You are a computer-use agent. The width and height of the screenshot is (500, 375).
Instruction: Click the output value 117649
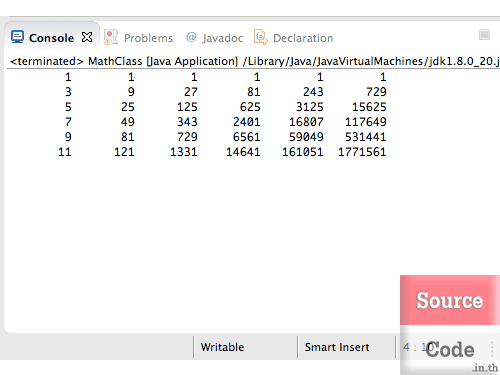click(366, 122)
